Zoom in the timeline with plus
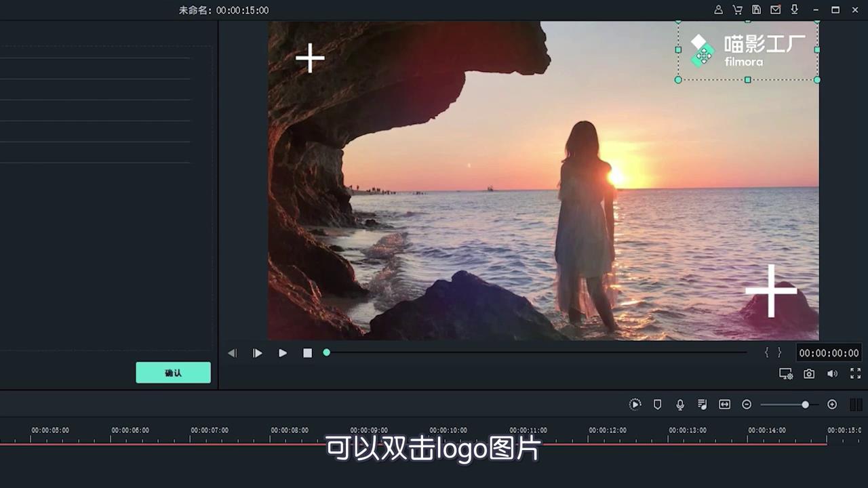 click(x=832, y=405)
